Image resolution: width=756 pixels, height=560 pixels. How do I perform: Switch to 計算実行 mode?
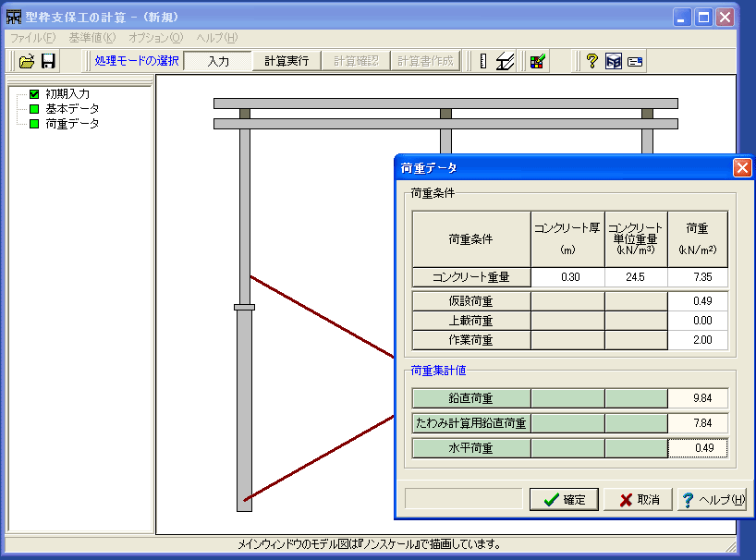tap(287, 61)
